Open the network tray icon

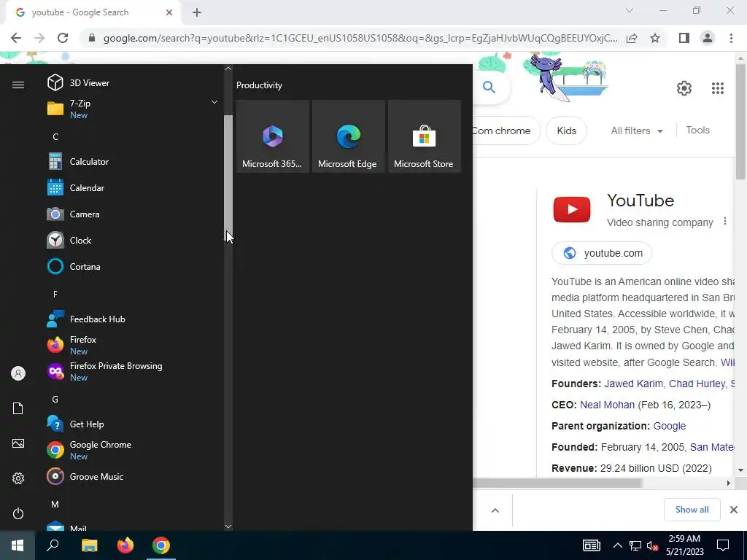pyautogui.click(x=635, y=545)
